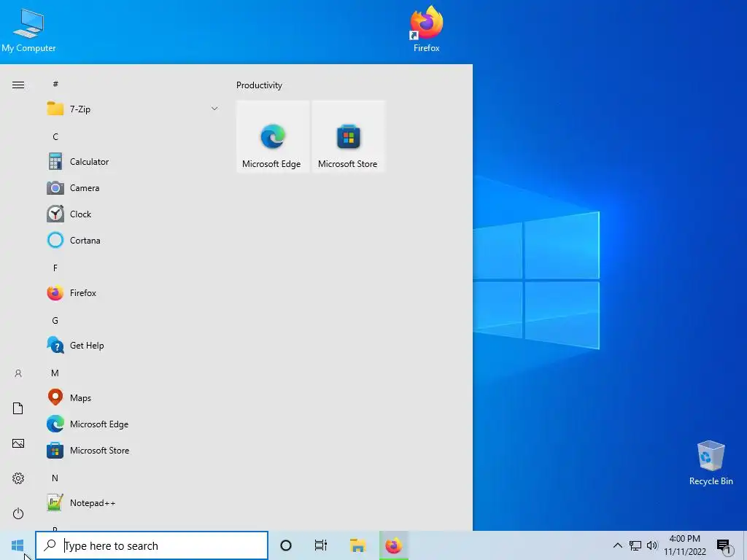Select the Firefox desktop shortcut
Viewport: 747px width, 560px height.
426,29
